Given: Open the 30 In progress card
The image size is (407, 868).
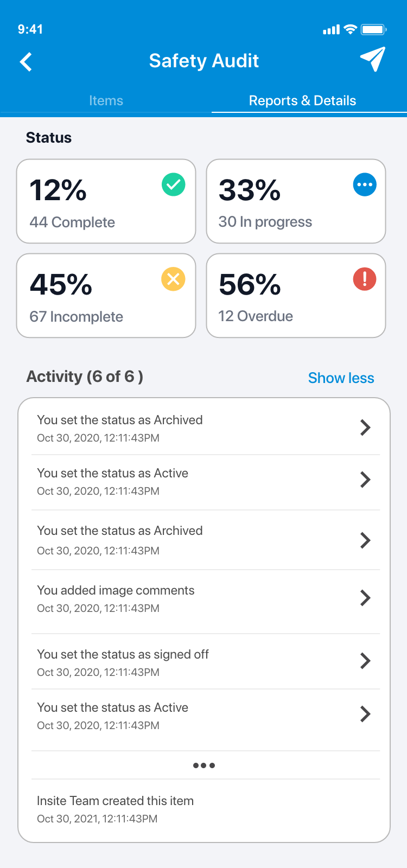Looking at the screenshot, I should pos(296,201).
